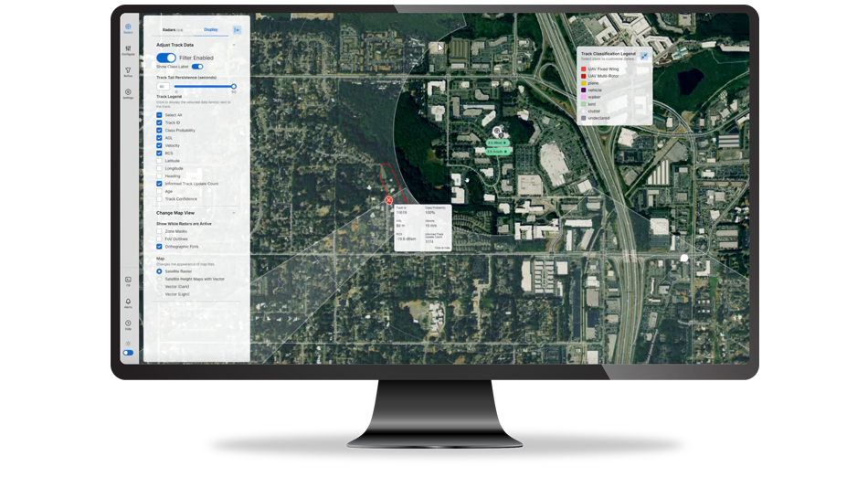The height and width of the screenshot is (488, 868).
Task: Uncheck the Orthographic FoVs checkbox
Action: pos(159,247)
